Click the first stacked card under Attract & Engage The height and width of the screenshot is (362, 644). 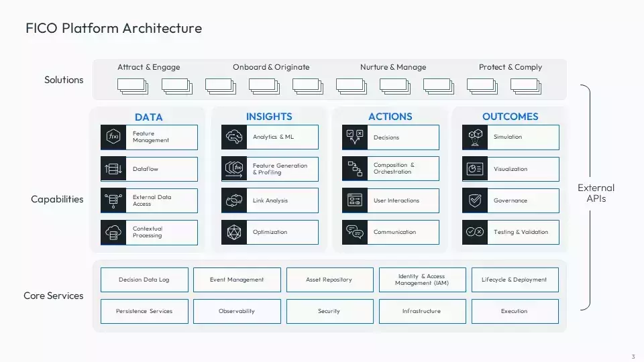coord(132,86)
